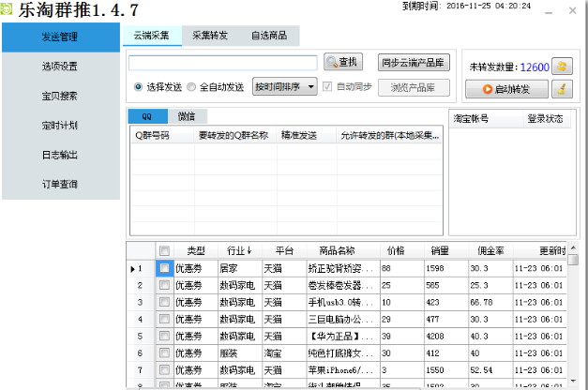Open the 按时间排序 sort dropdown
This screenshot has height=390, width=588.
(284, 87)
